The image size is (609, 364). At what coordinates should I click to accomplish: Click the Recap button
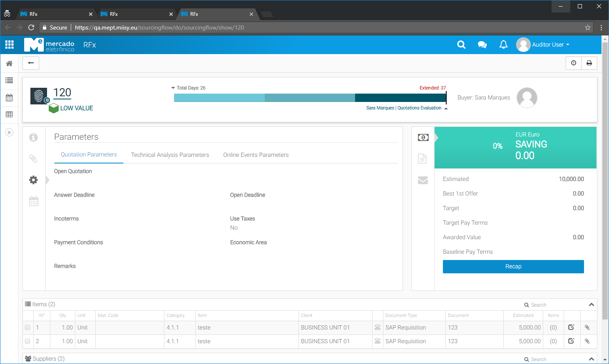[x=513, y=267]
